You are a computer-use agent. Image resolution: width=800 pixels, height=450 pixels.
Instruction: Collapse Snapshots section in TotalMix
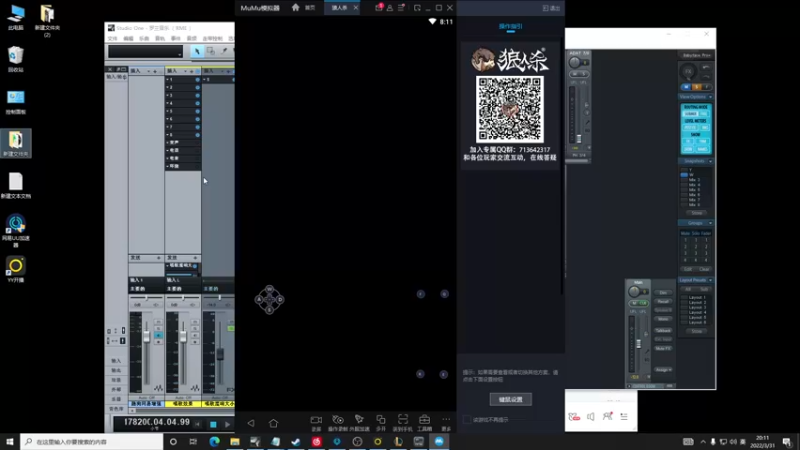pos(710,161)
